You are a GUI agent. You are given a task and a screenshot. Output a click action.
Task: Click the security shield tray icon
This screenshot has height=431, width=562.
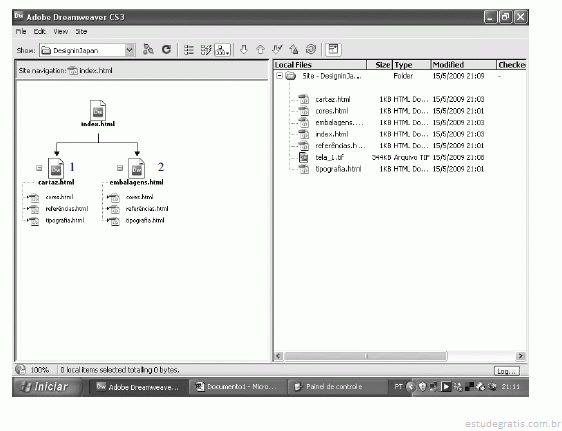[x=423, y=387]
